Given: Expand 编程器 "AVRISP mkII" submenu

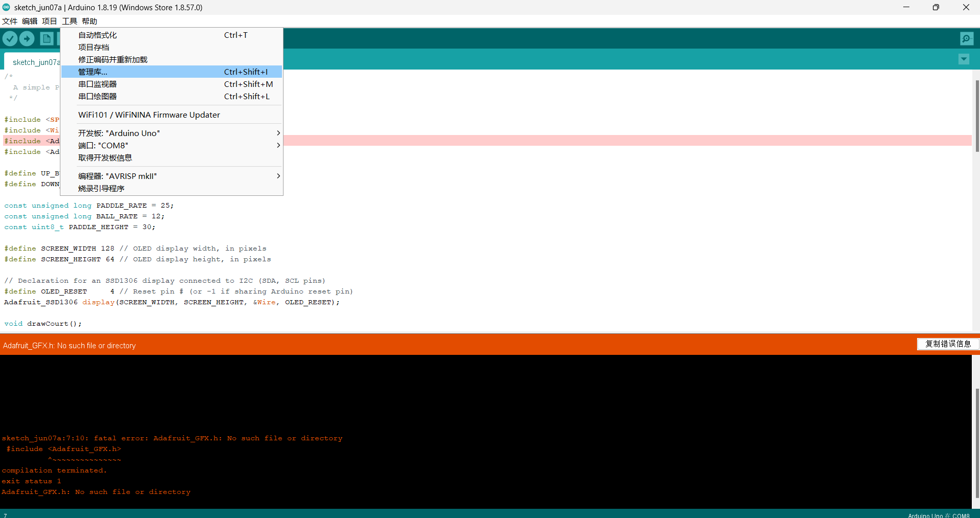Looking at the screenshot, I should coord(171,176).
